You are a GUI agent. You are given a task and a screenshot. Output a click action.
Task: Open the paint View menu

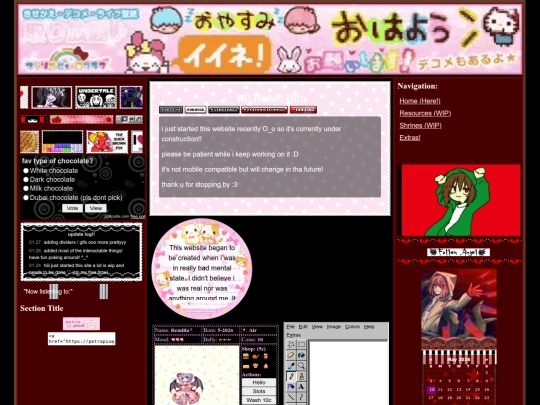point(317,326)
